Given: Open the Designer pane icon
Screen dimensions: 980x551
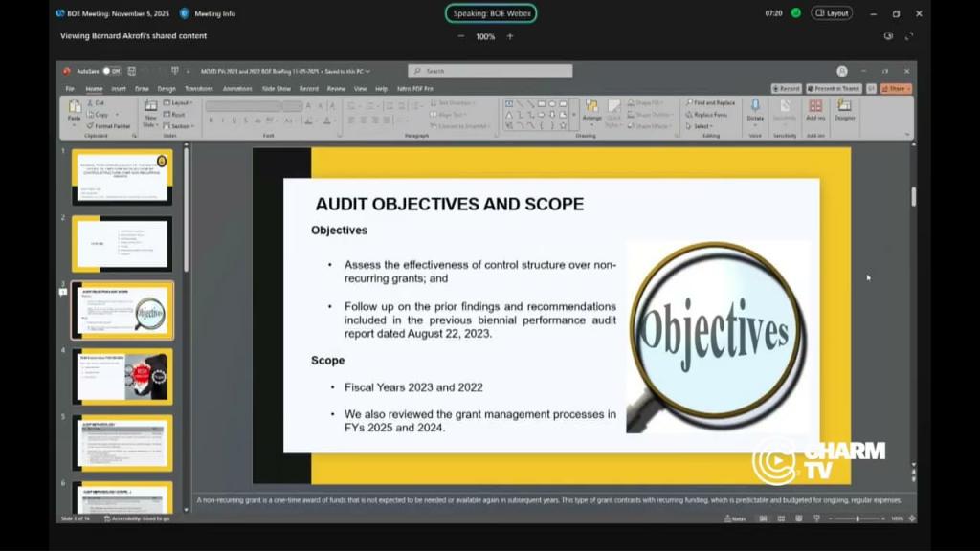Looking at the screenshot, I should click(844, 109).
